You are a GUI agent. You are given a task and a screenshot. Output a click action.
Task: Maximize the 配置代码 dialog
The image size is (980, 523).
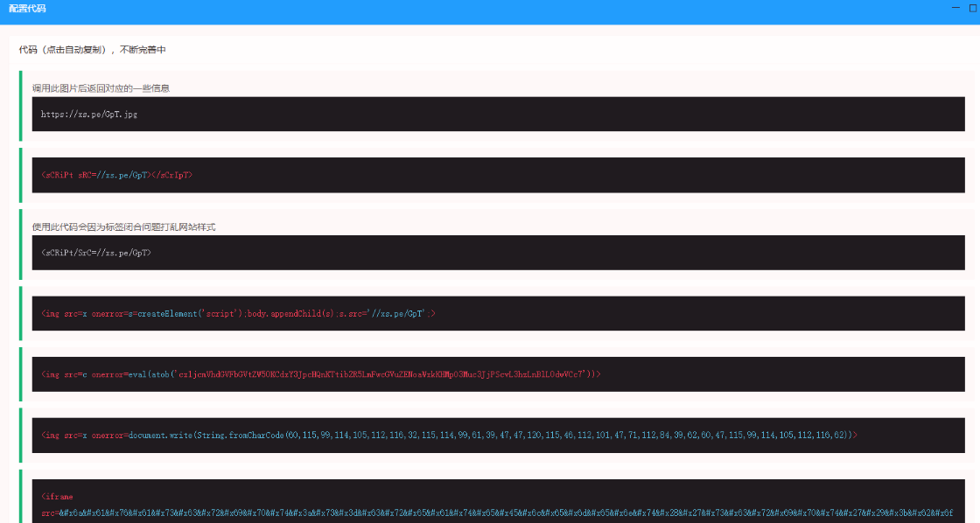pyautogui.click(x=973, y=8)
